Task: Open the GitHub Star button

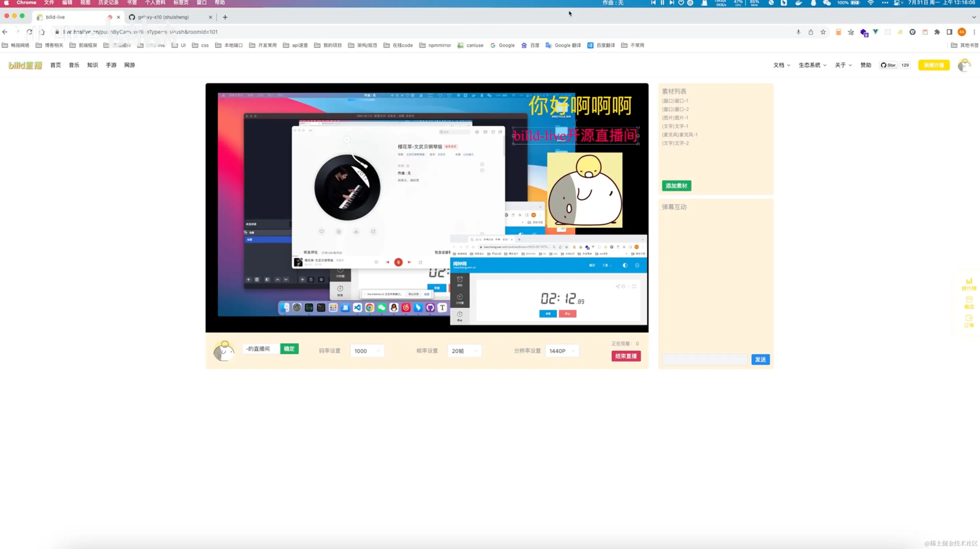Action: click(888, 65)
